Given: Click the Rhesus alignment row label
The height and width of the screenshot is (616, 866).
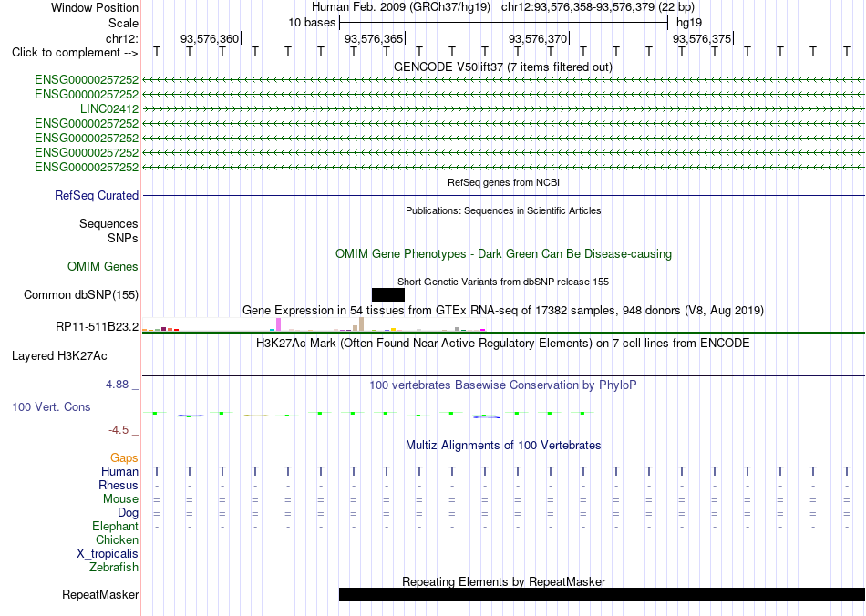Looking at the screenshot, I should (x=119, y=485).
